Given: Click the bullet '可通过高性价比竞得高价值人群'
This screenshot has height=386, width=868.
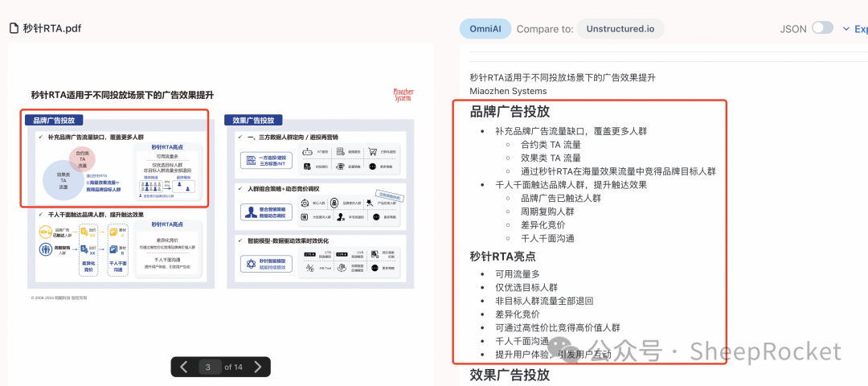Looking at the screenshot, I should point(558,327).
